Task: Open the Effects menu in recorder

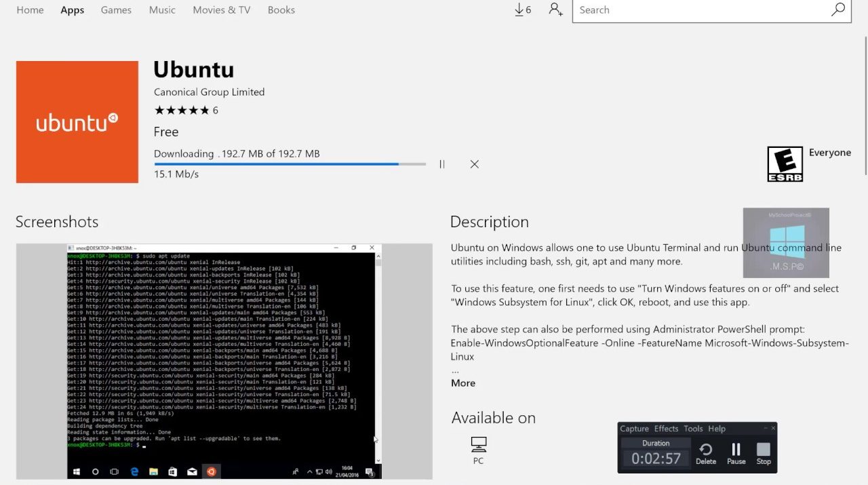Action: [x=666, y=429]
